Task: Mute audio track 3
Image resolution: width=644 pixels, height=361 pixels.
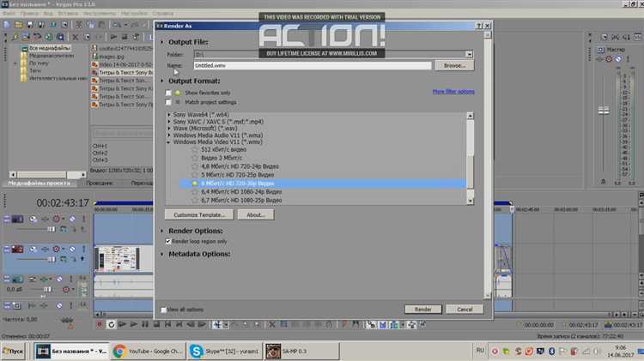Action: pos(59,279)
